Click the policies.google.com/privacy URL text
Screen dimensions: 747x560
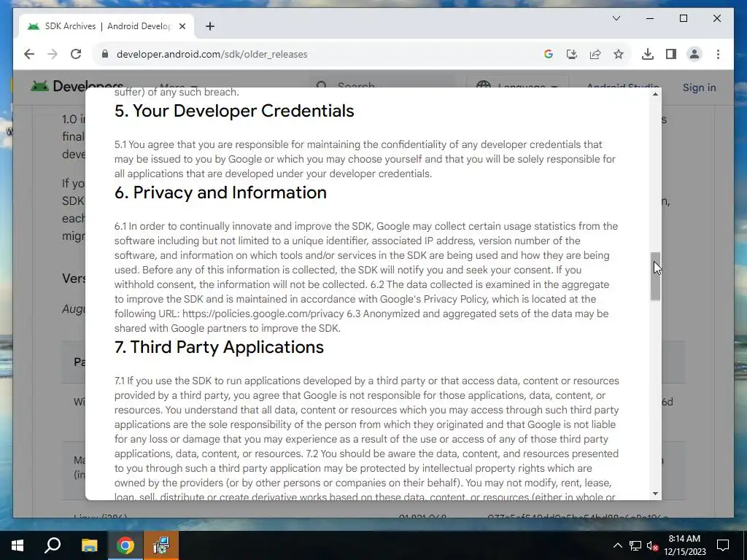263,314
